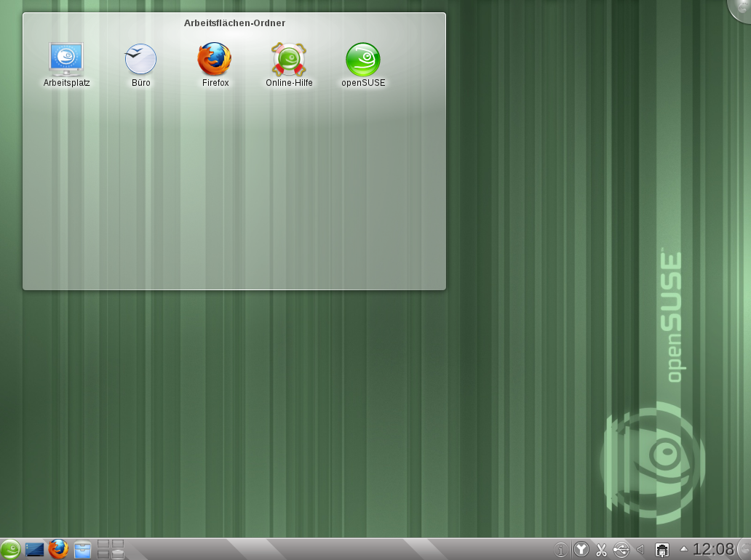Open the Device Notifier USB icon
Screen dimensions: 751x560
[621, 549]
